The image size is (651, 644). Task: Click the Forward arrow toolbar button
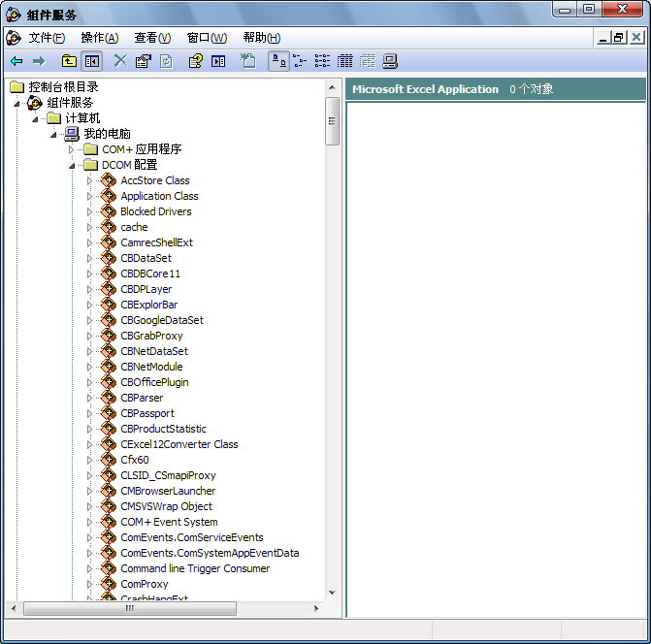(39, 61)
